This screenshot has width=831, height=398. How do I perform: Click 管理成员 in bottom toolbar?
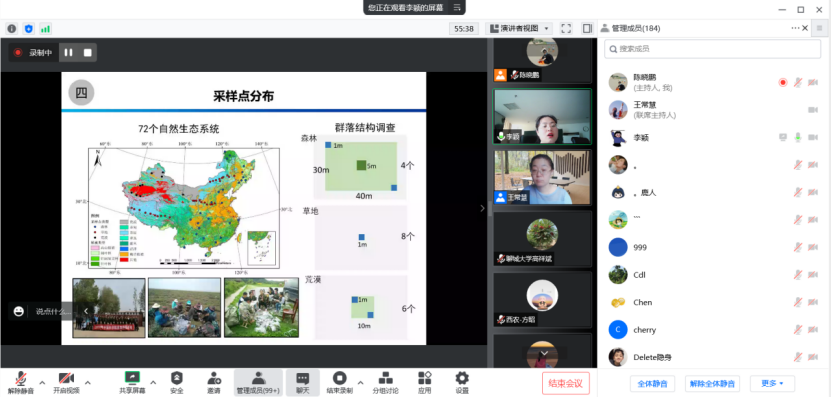[258, 383]
